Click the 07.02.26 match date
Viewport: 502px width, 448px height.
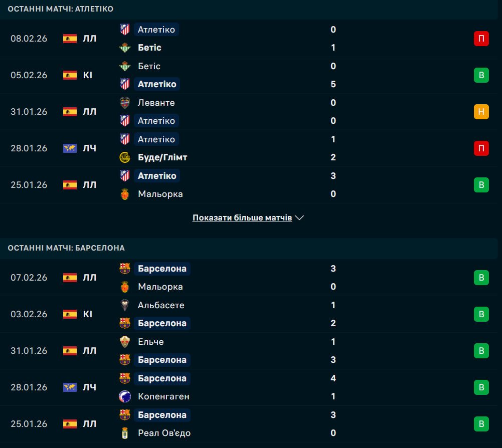[x=29, y=278]
